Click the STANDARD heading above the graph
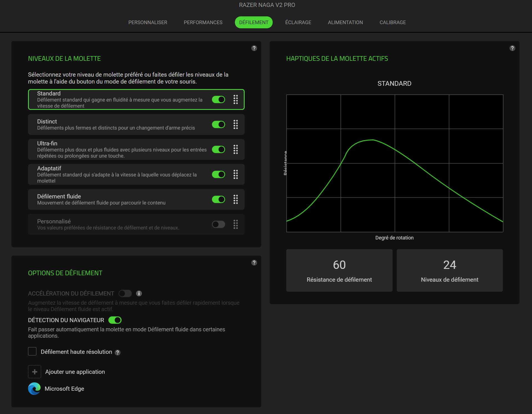This screenshot has height=414, width=532. [x=394, y=84]
